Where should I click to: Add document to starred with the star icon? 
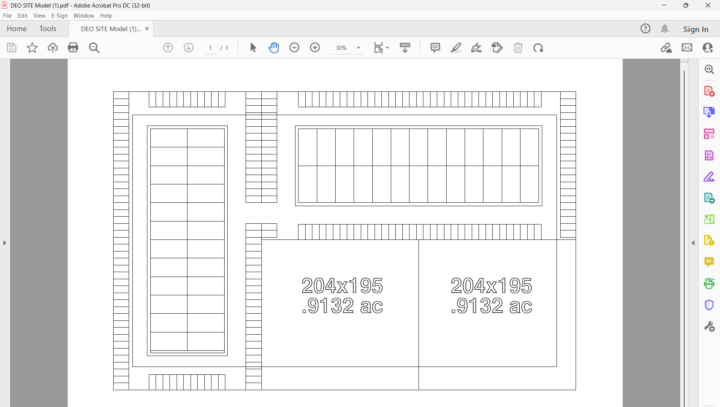32,48
